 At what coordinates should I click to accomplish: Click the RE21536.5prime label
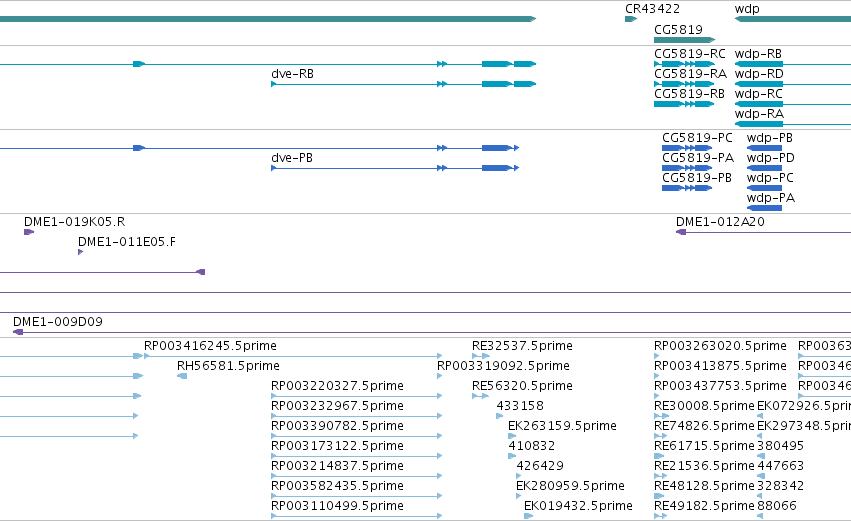(704, 467)
